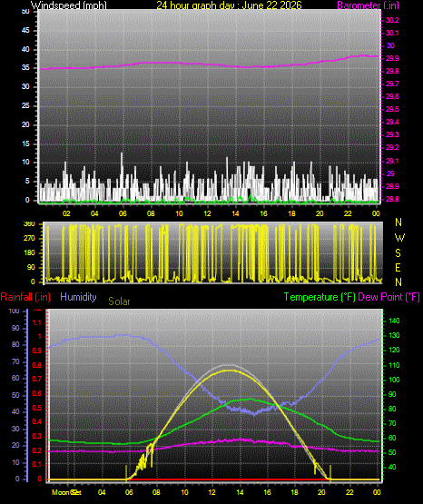The width and height of the screenshot is (423, 504).
Task: Click the 29.9 barometer scale value
Action: [x=392, y=58]
